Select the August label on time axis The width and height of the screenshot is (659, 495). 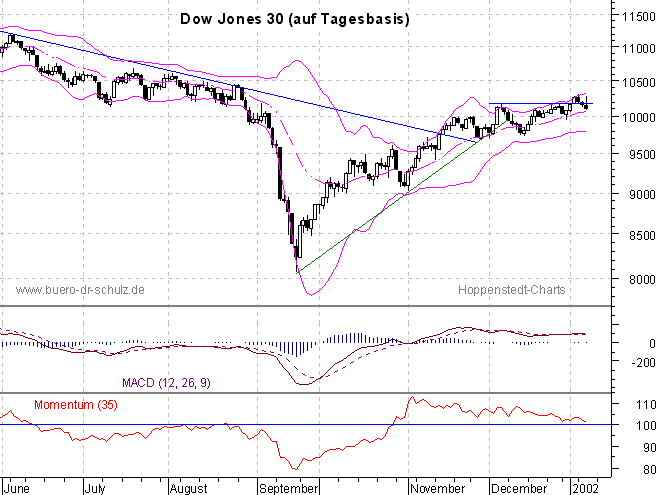pyautogui.click(x=189, y=489)
